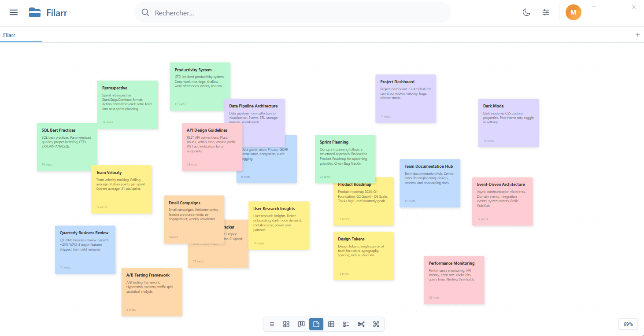Add a new tab with plus
This screenshot has width=644, height=336.
coord(637,35)
